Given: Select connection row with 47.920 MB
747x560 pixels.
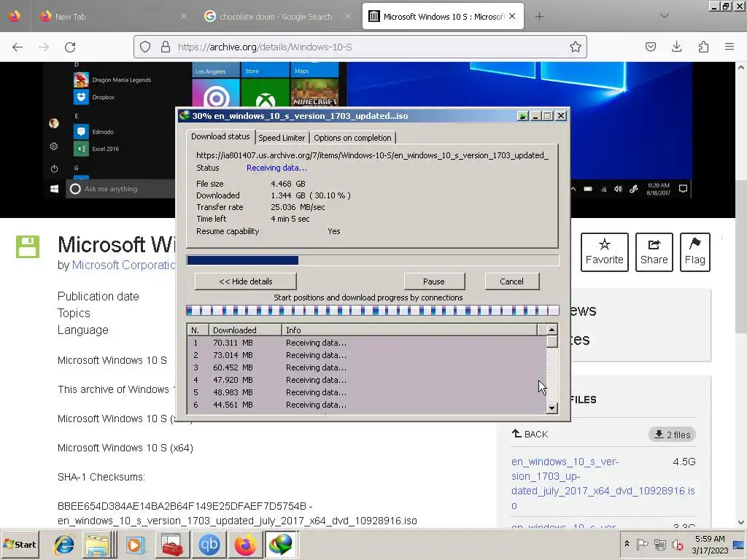Looking at the screenshot, I should pyautogui.click(x=367, y=380).
